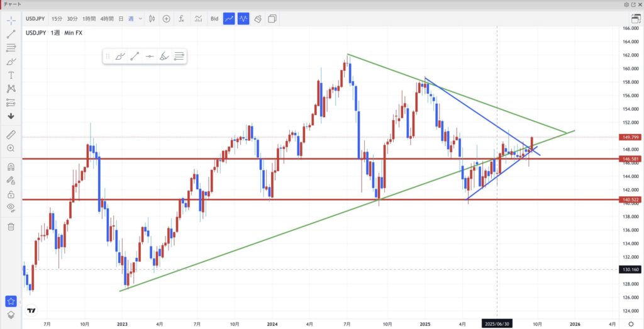Switch to the 15分 timeframe
Image resolution: width=644 pixels, height=329 pixels.
57,19
